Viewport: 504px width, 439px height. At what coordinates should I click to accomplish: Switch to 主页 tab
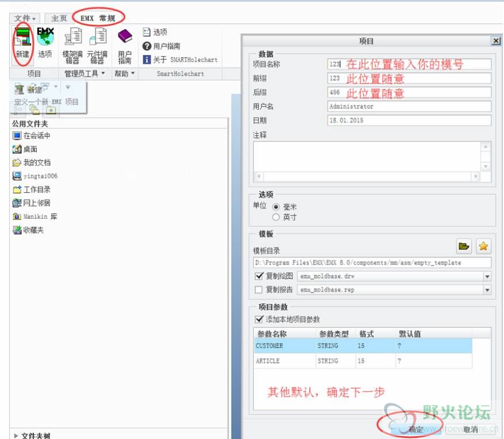click(x=59, y=18)
